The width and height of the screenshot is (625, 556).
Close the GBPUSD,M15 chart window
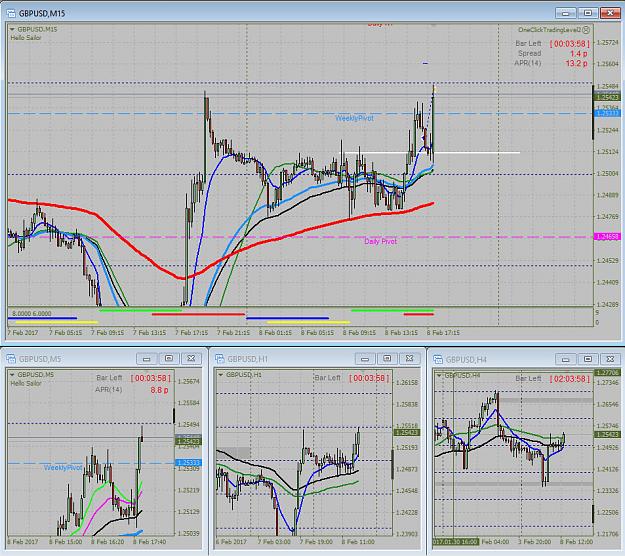[x=610, y=13]
